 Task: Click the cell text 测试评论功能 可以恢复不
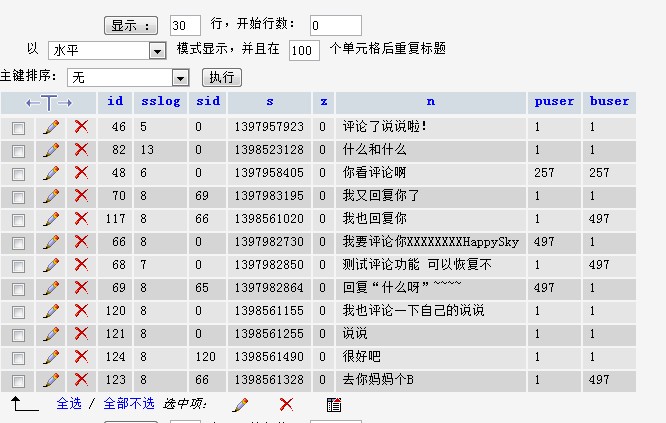point(417,265)
